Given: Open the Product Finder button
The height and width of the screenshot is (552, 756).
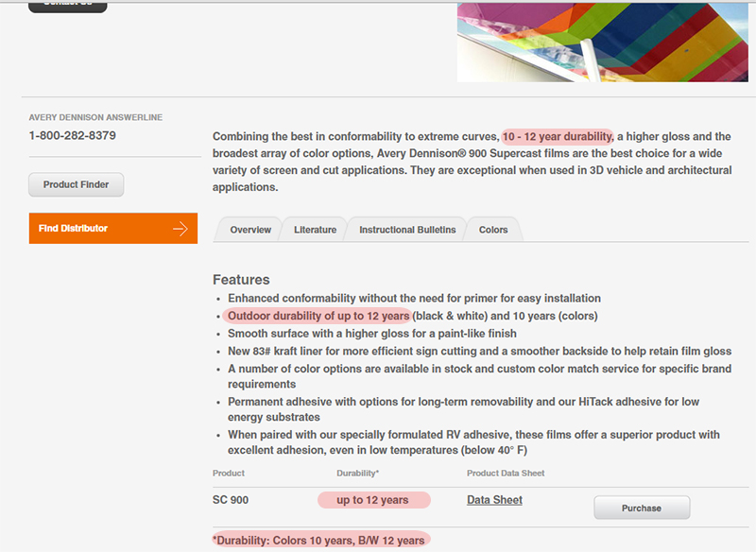Looking at the screenshot, I should pos(77,184).
